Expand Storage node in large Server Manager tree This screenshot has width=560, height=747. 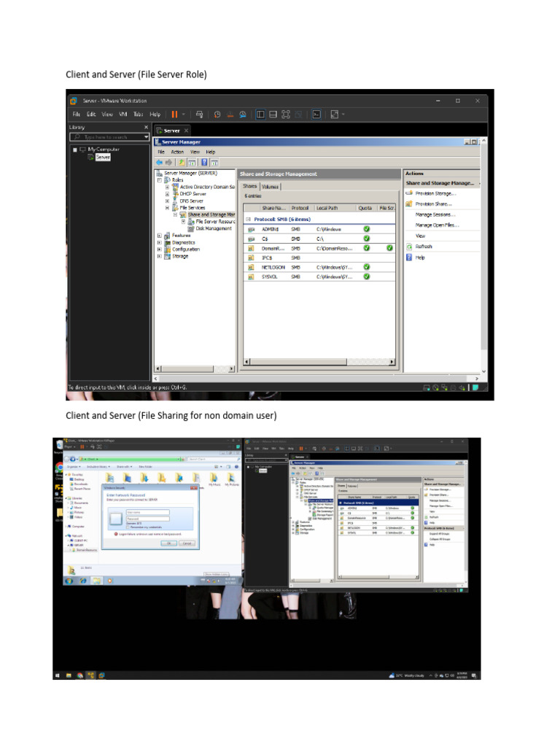pos(160,256)
